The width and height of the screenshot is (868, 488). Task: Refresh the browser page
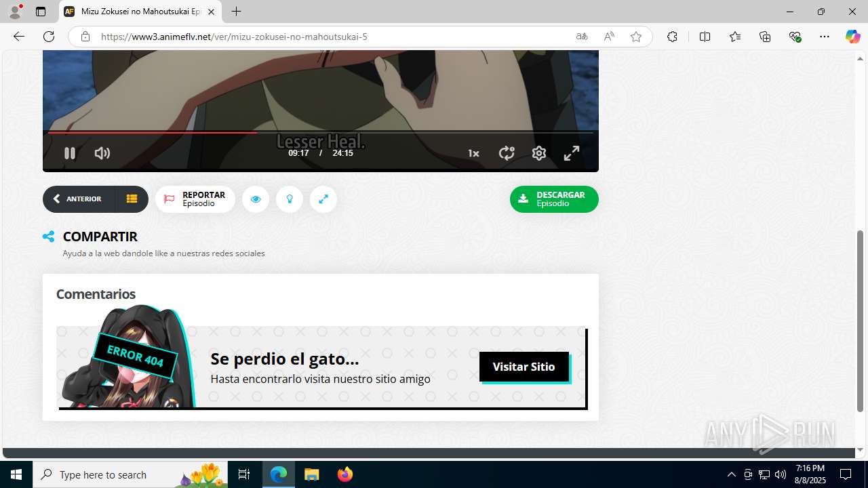(x=49, y=37)
